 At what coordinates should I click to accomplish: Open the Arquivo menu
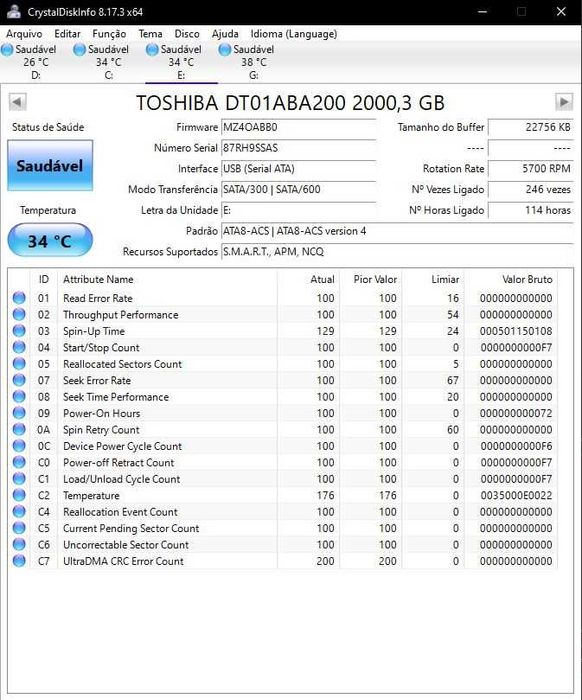pyautogui.click(x=24, y=34)
